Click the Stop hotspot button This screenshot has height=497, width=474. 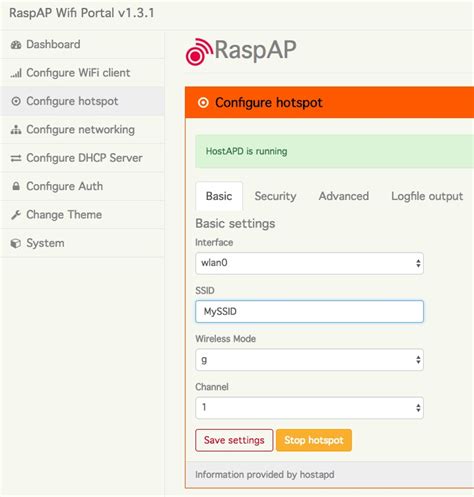point(314,440)
